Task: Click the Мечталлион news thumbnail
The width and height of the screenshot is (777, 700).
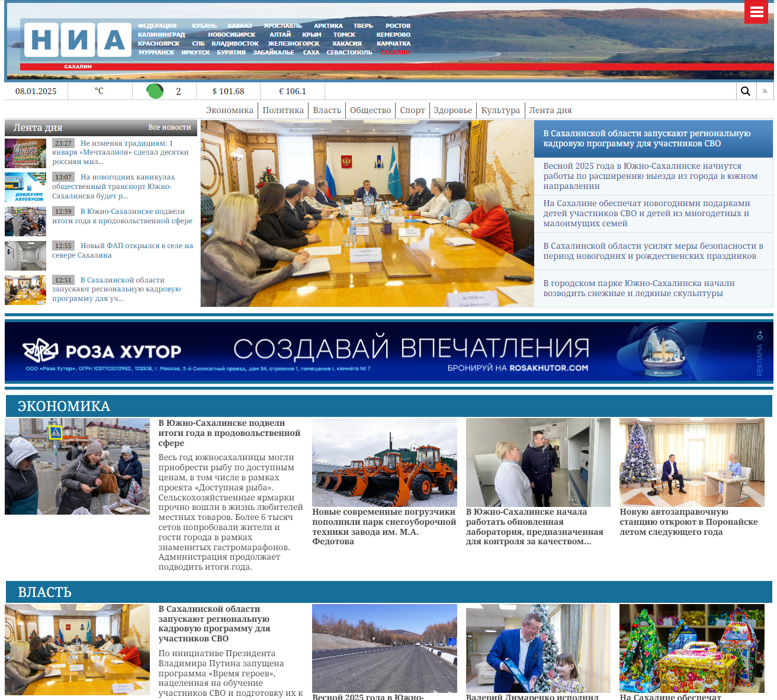Action: pos(25,153)
